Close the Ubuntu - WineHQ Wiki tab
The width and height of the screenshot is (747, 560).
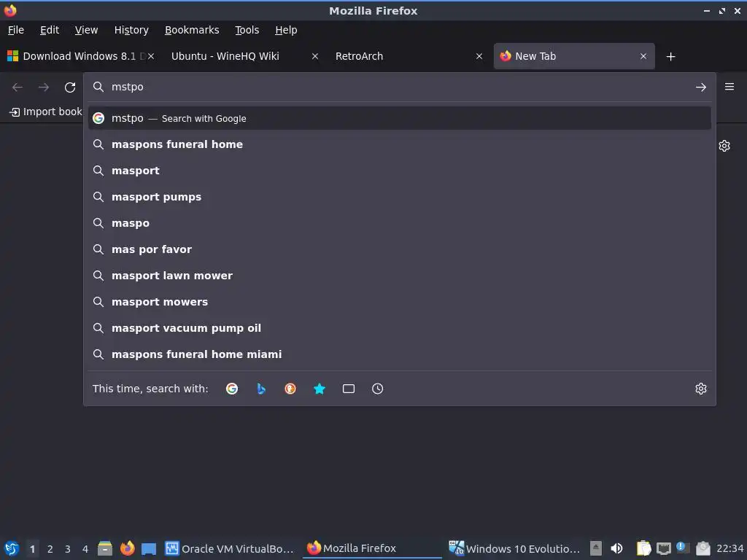point(315,56)
